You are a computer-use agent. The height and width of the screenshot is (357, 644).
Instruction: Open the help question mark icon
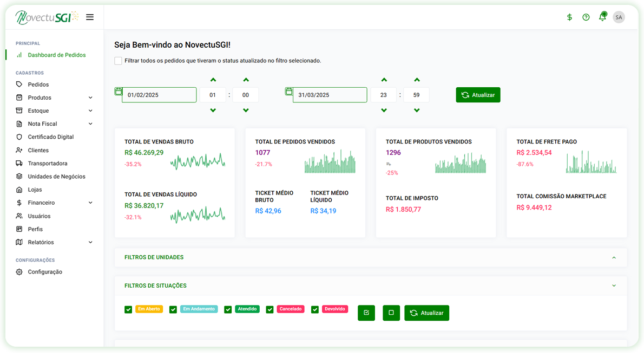pos(586,17)
